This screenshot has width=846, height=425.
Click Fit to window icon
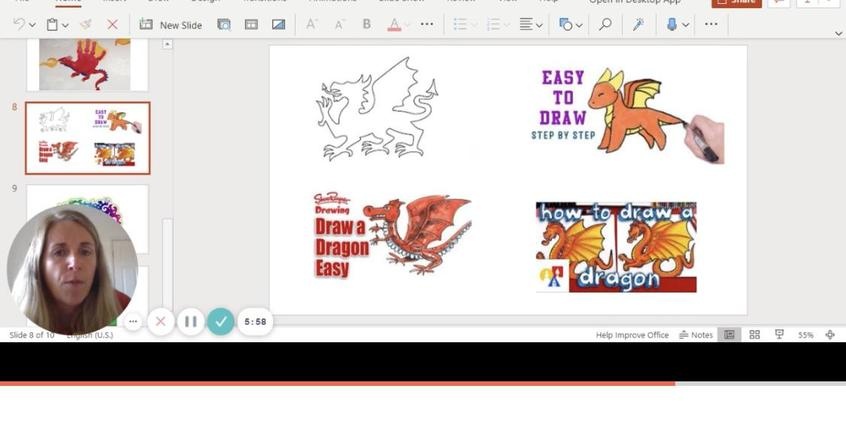(x=830, y=335)
